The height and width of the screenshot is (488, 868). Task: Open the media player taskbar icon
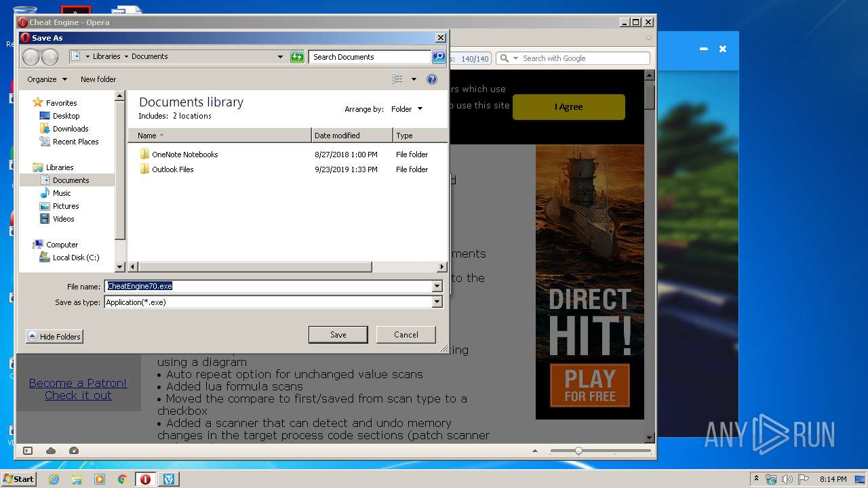coord(100,479)
